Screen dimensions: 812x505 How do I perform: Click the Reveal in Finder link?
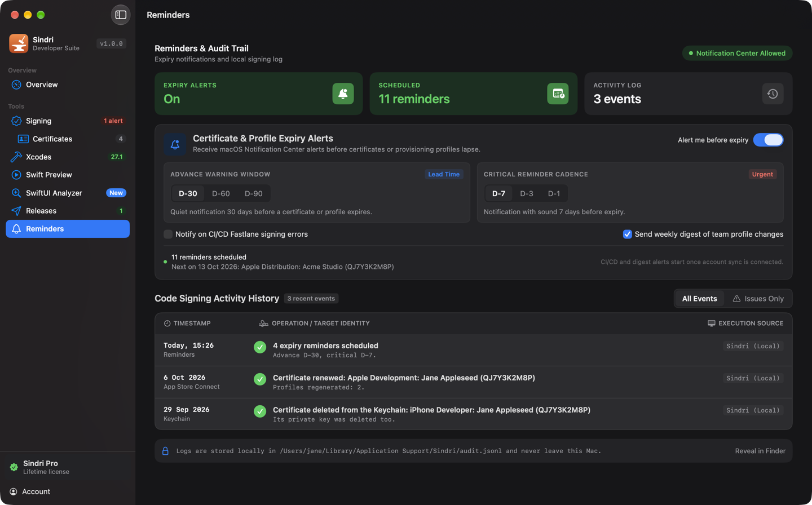760,451
